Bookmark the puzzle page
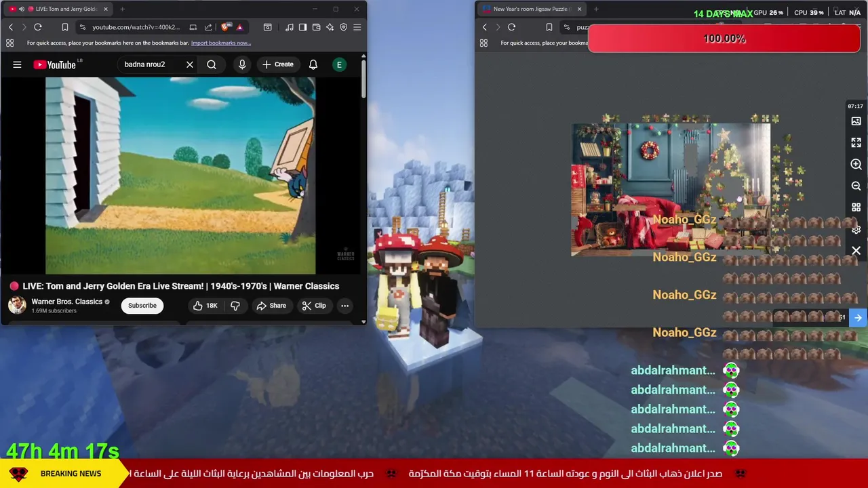The width and height of the screenshot is (868, 488). coord(549,27)
